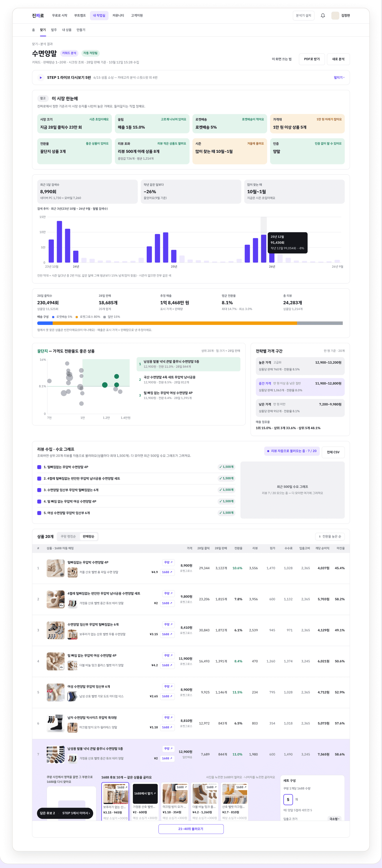Go to 부트캠프 menu
This screenshot has width=382, height=868.
point(80,16)
